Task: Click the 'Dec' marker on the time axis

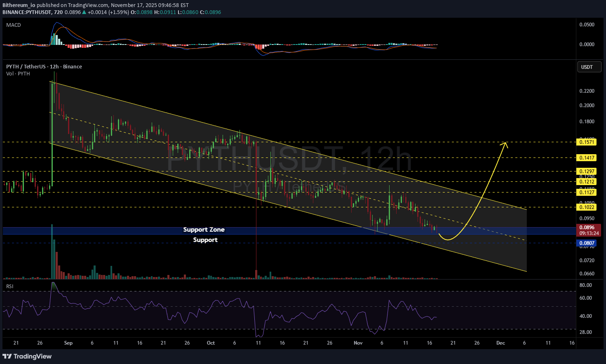Action: click(x=500, y=343)
